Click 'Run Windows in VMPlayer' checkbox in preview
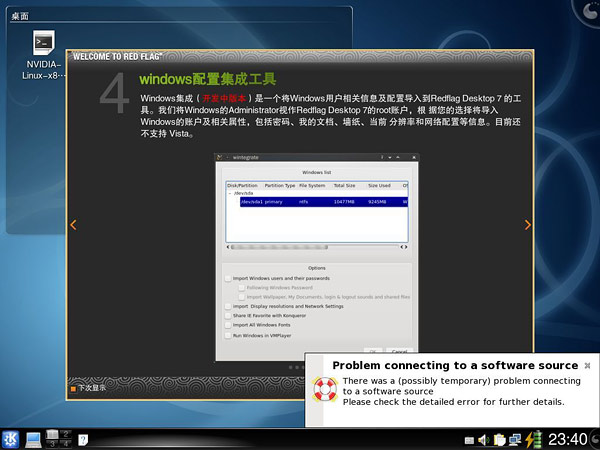This screenshot has height=450, width=600. tap(228, 335)
